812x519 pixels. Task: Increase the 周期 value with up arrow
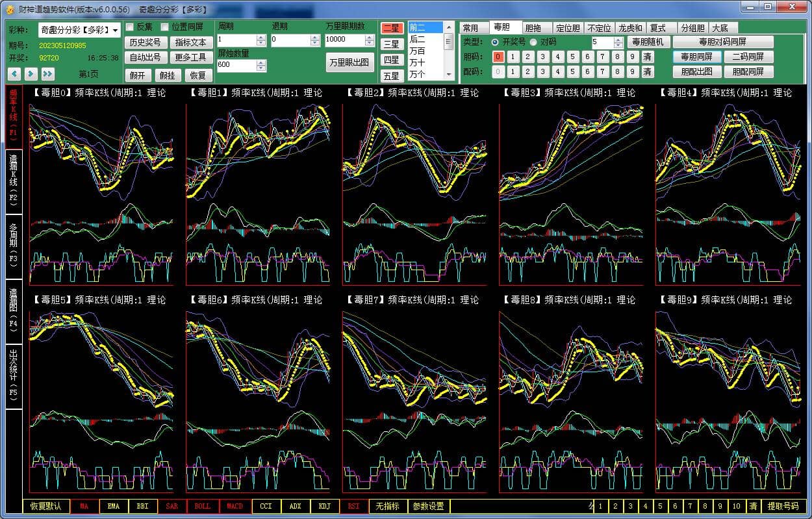[x=261, y=37]
